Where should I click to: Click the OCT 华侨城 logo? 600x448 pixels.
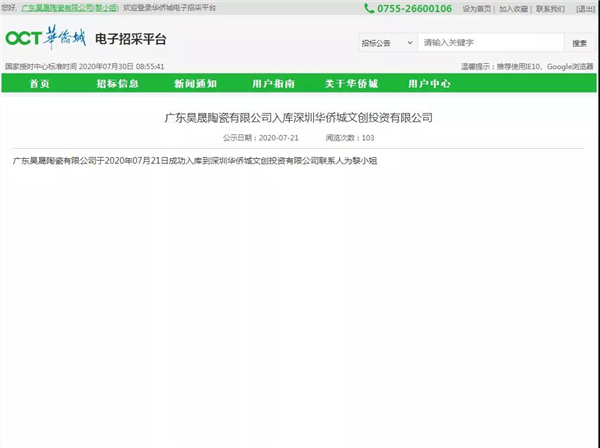47,39
